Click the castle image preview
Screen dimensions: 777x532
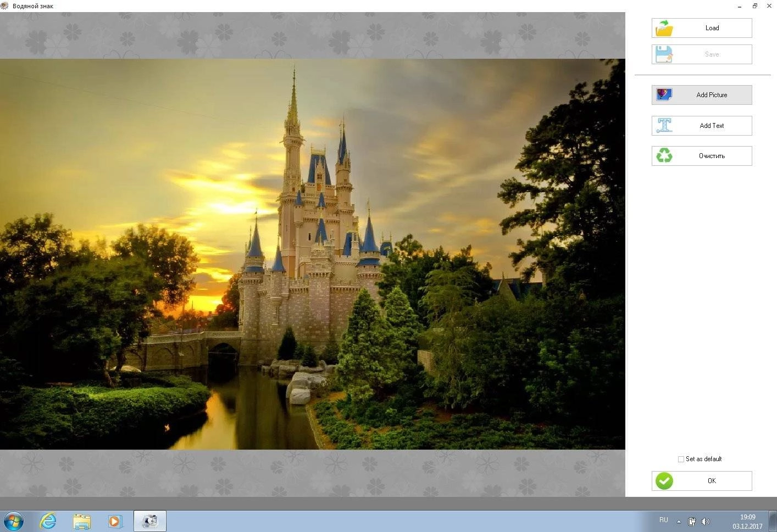pyautogui.click(x=312, y=254)
